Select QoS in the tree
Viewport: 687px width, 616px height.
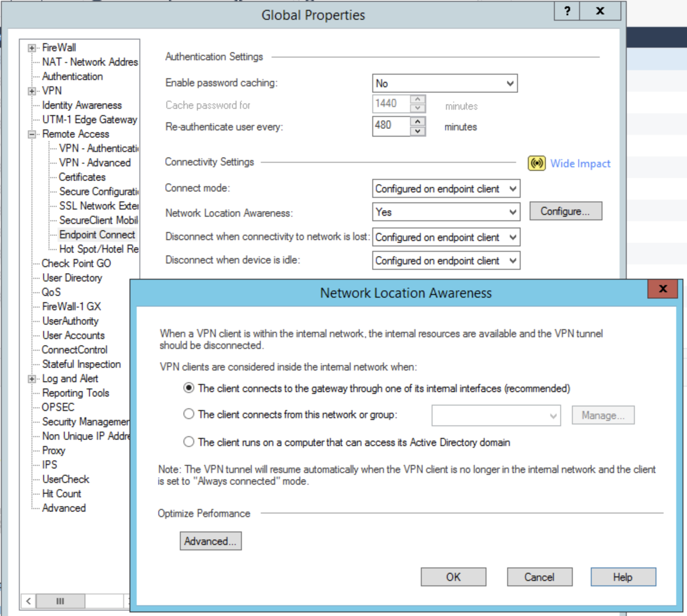51,292
